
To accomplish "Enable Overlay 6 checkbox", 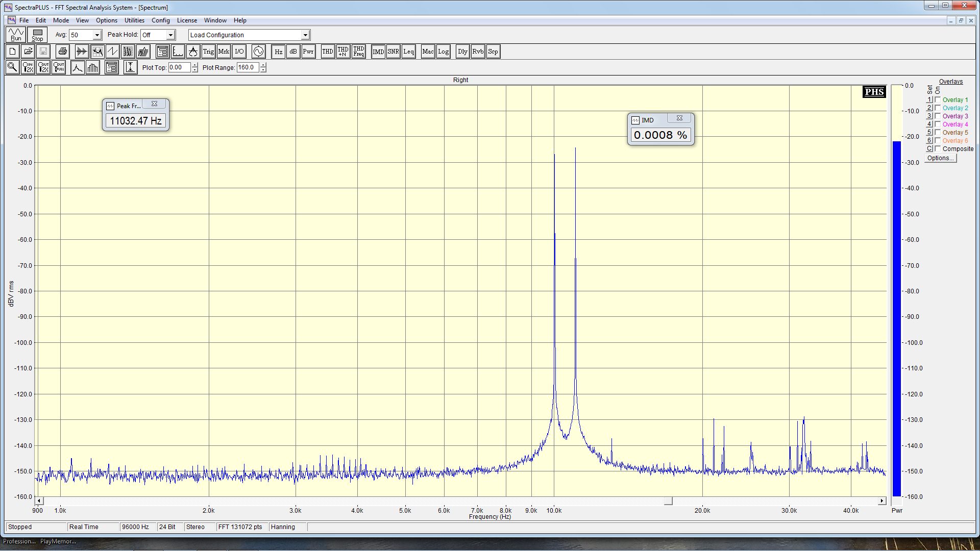I will coord(938,141).
